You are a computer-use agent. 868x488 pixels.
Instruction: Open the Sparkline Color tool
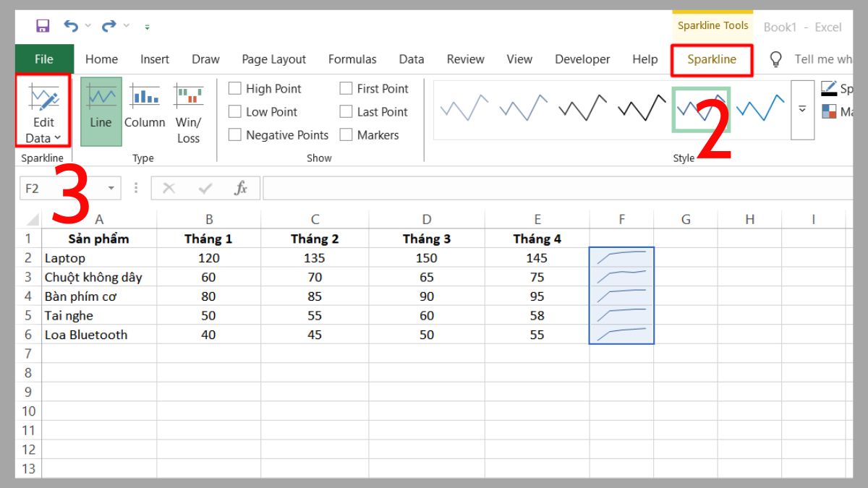click(x=827, y=89)
